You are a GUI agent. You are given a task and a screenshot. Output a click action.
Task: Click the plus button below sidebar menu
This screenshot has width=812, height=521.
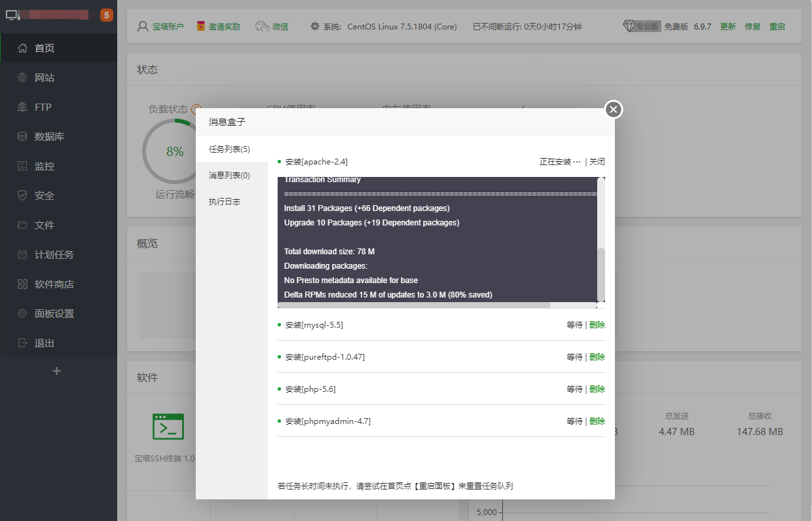coord(57,371)
